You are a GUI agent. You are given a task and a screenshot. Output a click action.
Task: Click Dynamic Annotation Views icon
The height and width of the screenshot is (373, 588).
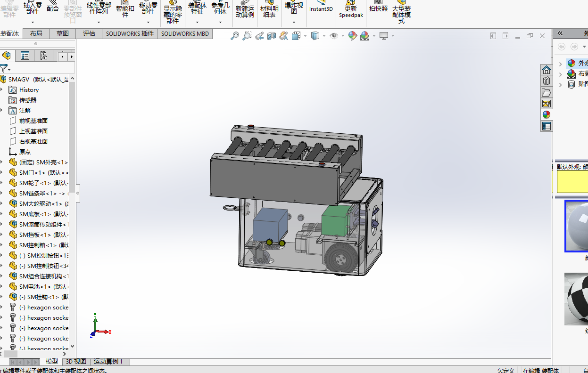[x=283, y=36]
